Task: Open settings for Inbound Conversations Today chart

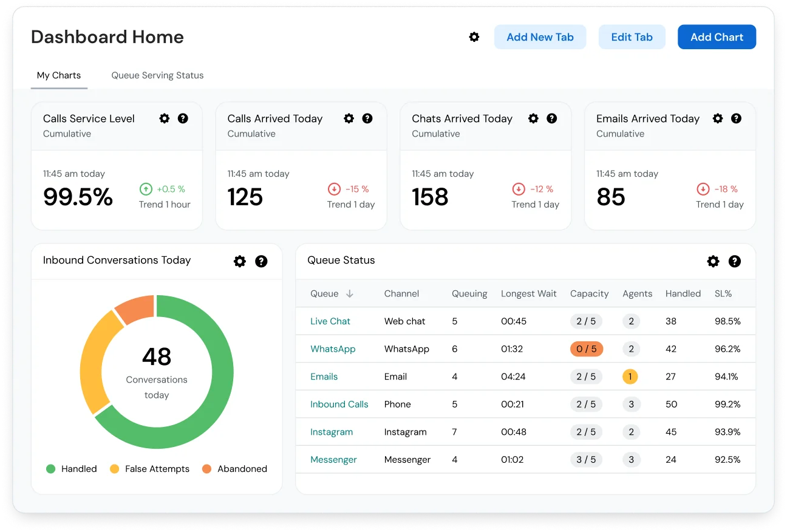Action: click(x=239, y=261)
